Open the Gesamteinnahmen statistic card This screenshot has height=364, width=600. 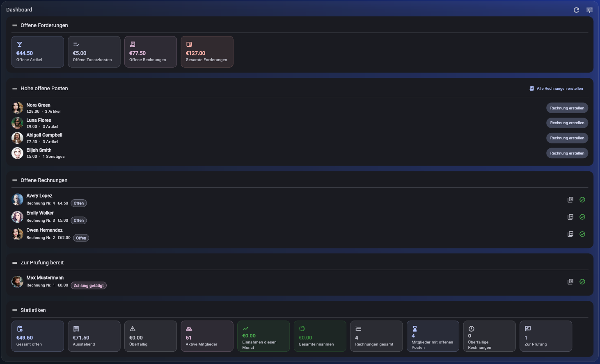point(320,336)
